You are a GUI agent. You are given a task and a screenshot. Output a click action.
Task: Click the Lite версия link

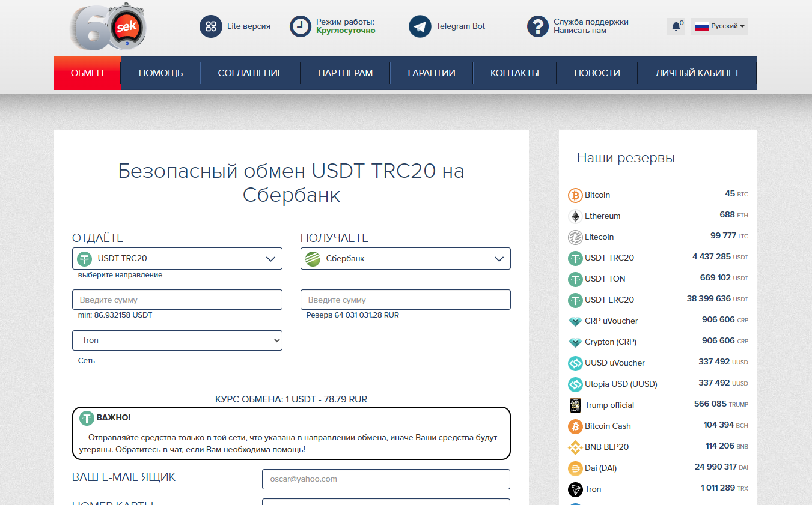tap(249, 26)
